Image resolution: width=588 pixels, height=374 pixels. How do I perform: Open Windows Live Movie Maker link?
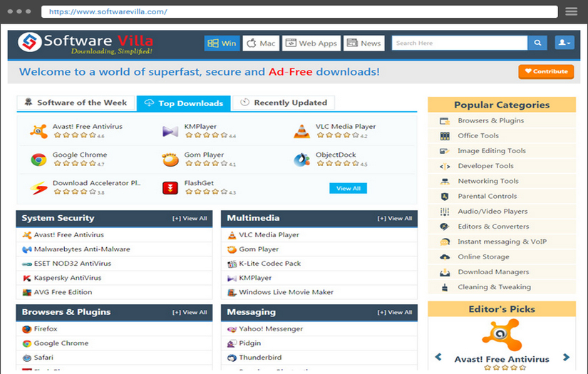tap(286, 292)
